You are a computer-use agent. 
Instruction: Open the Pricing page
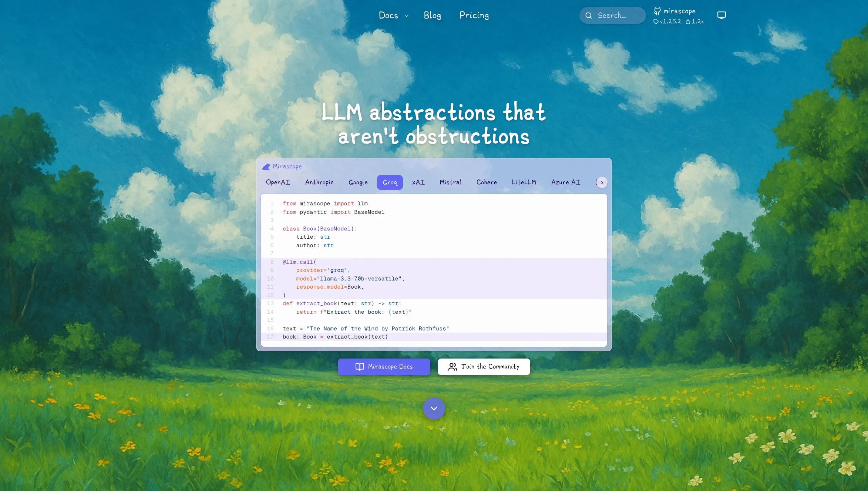point(474,15)
